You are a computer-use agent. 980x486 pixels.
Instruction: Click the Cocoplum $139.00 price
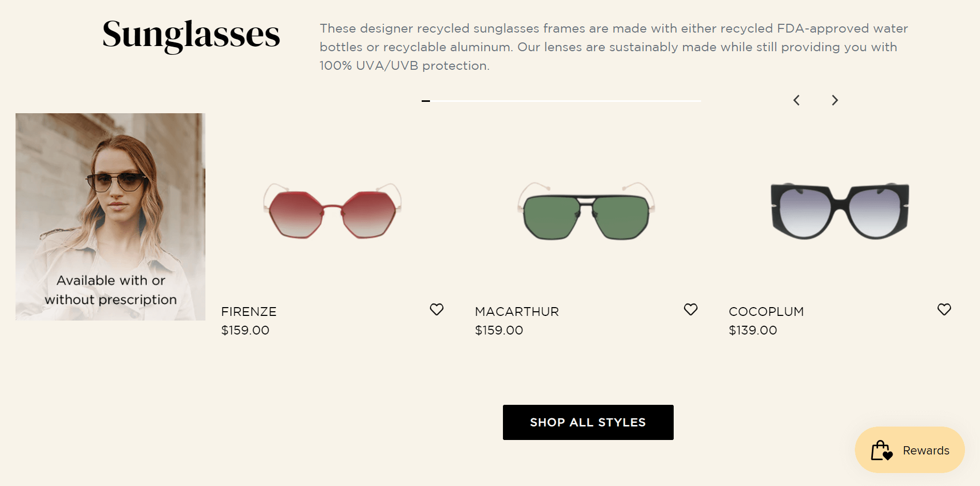click(753, 330)
